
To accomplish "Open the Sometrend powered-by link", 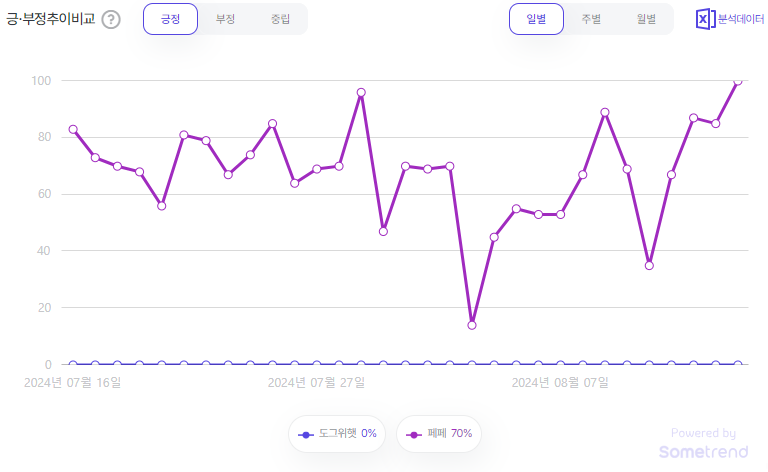I will pyautogui.click(x=703, y=444).
